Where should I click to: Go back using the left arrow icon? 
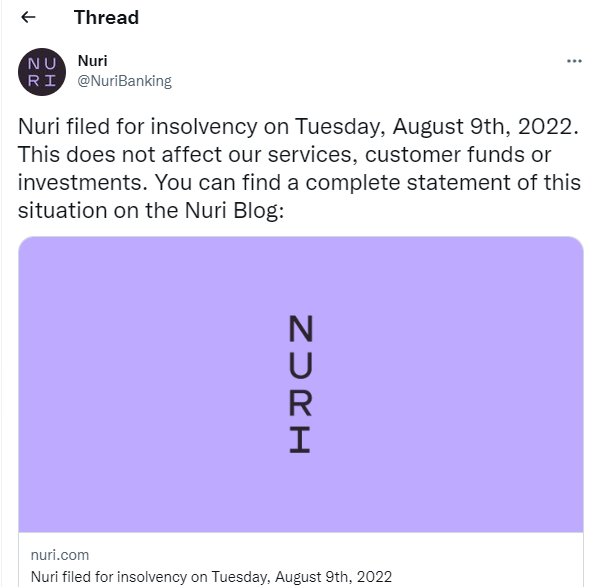click(28, 17)
